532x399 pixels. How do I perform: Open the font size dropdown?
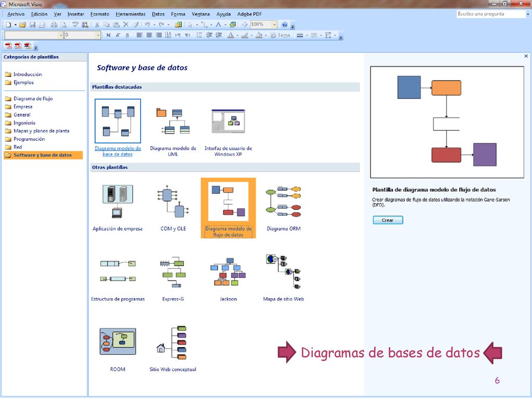(x=98, y=35)
